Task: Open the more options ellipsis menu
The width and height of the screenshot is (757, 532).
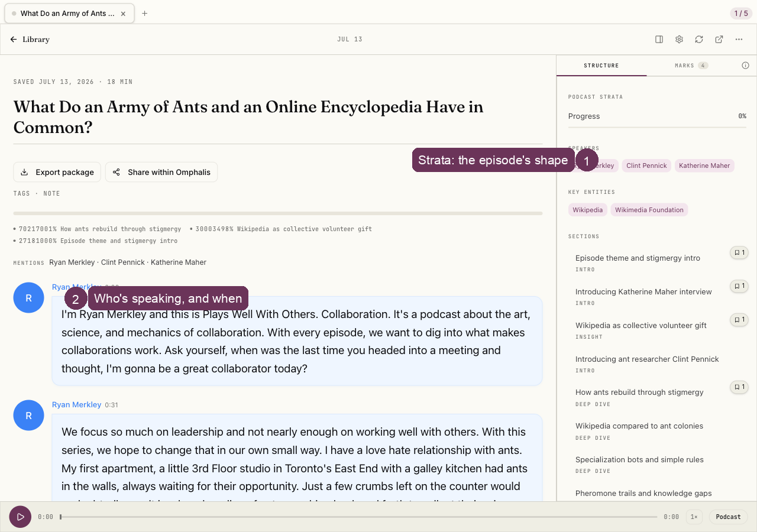Action: click(x=739, y=40)
